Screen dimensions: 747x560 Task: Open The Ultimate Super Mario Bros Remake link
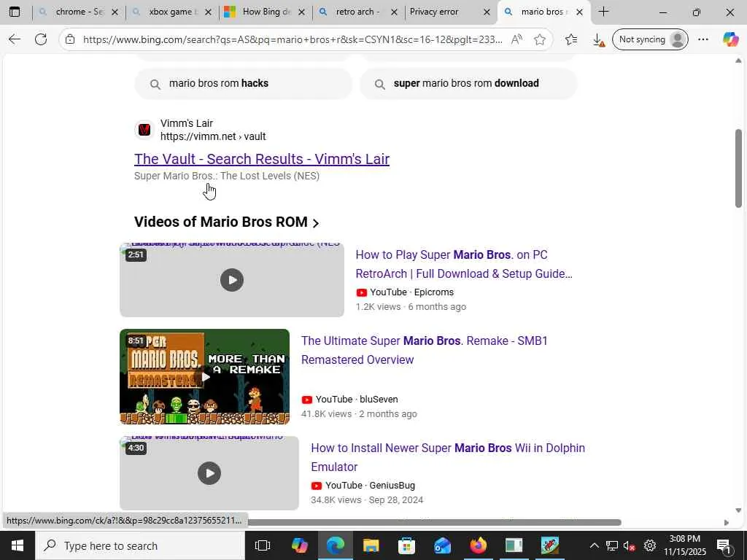click(425, 351)
